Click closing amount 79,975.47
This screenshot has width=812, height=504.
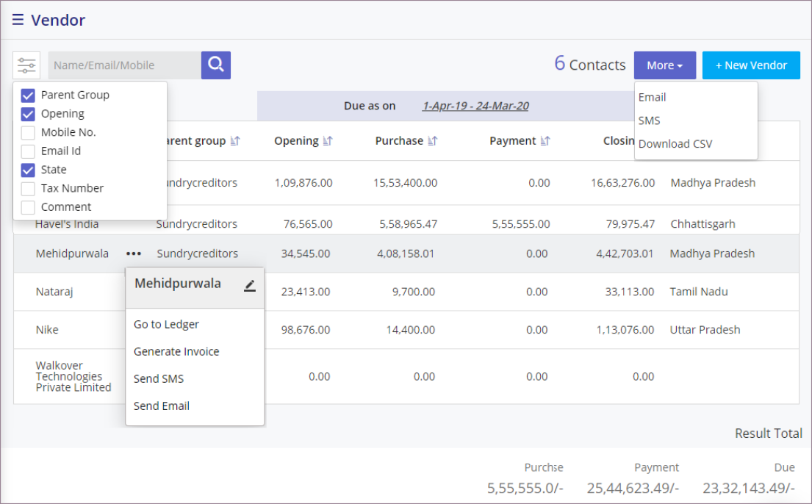(630, 224)
